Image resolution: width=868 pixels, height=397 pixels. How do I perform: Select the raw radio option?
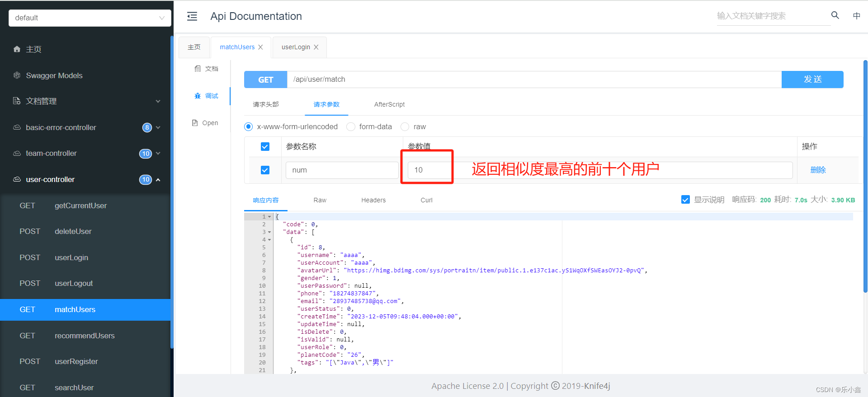click(405, 127)
